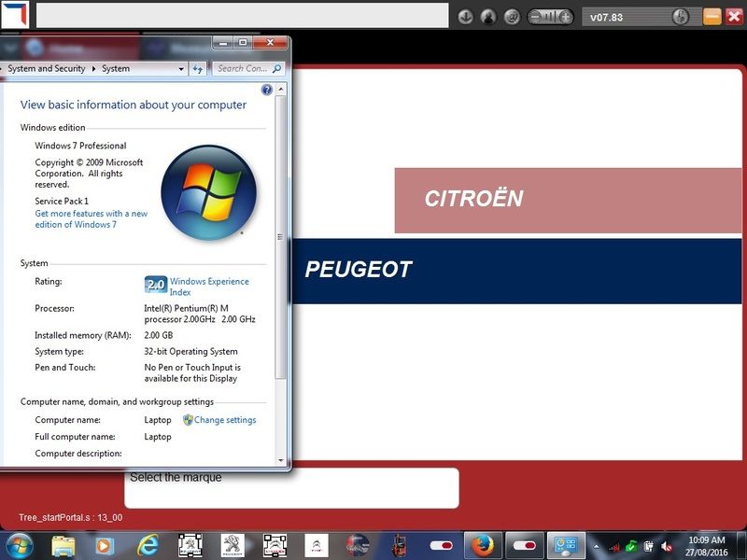Close DiagBox with the red X button
The image size is (747, 560).
734,17
